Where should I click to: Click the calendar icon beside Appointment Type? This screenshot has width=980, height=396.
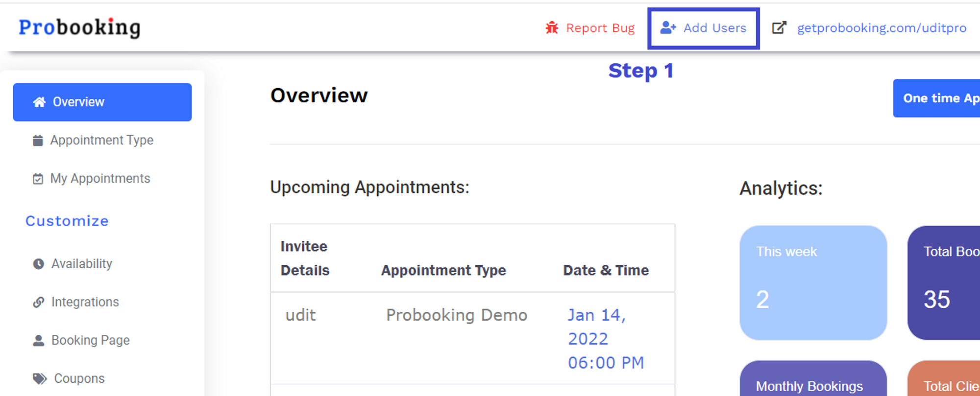coord(38,140)
